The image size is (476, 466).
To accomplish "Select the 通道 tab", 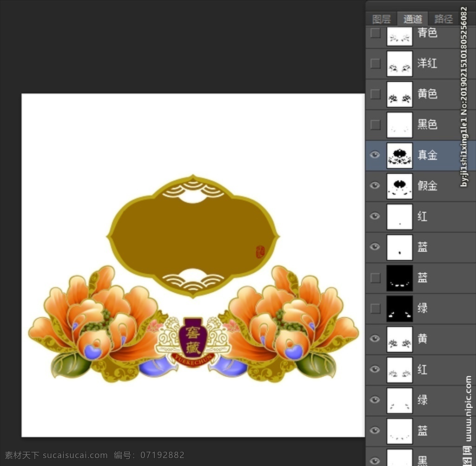I will (x=413, y=19).
